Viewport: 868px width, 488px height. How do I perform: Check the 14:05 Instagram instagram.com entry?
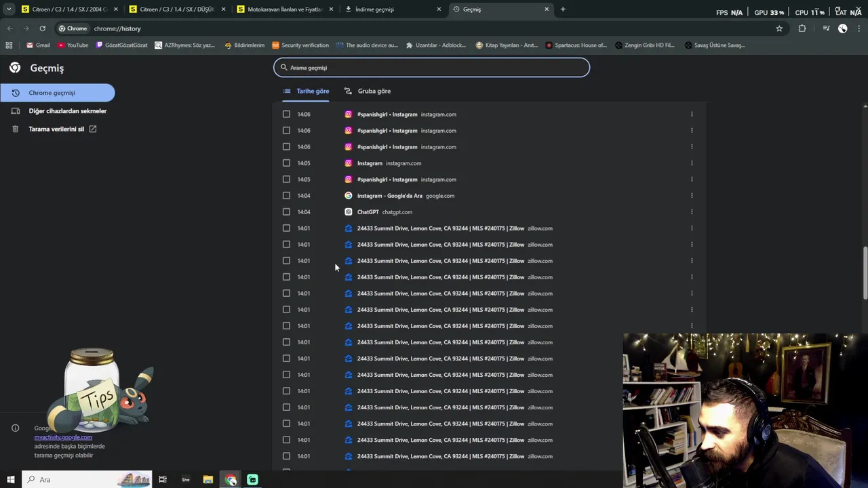[x=286, y=163]
